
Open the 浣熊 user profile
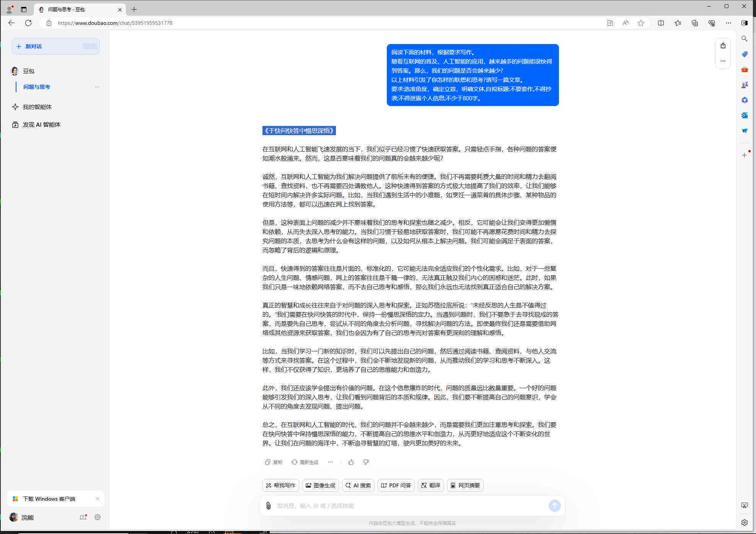click(22, 517)
